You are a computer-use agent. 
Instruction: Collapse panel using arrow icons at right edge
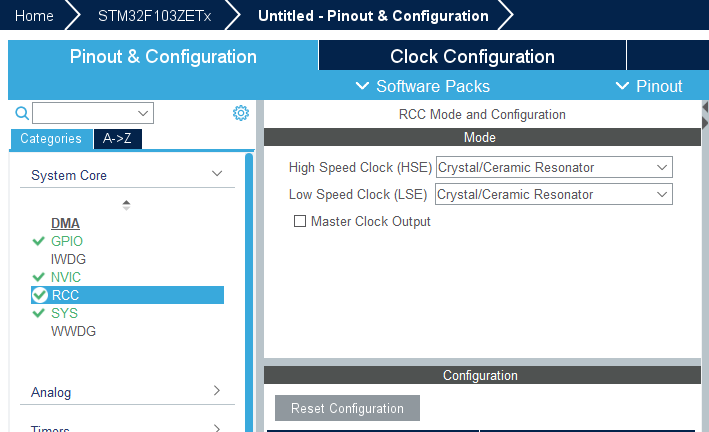pyautogui.click(x=705, y=115)
